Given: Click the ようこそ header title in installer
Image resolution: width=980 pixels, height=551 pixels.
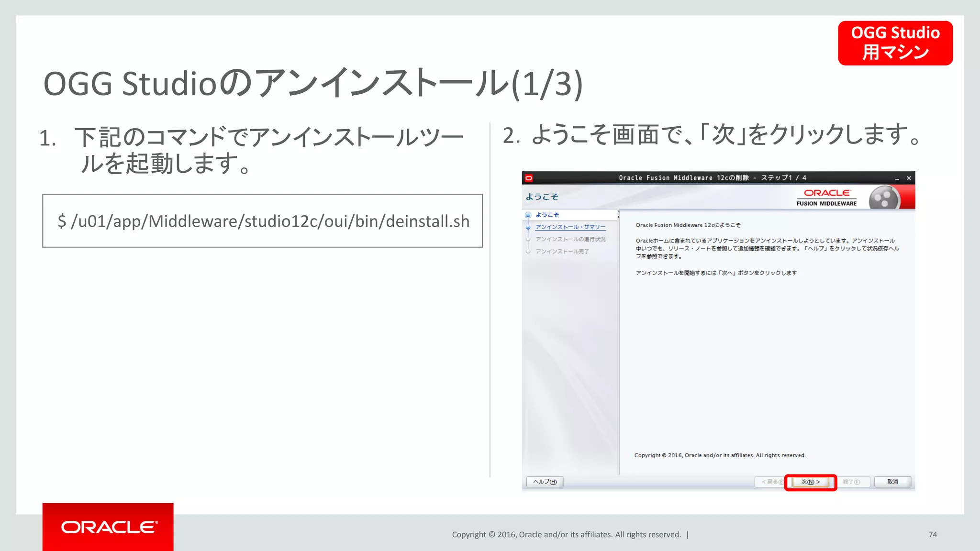Looking at the screenshot, I should point(542,197).
